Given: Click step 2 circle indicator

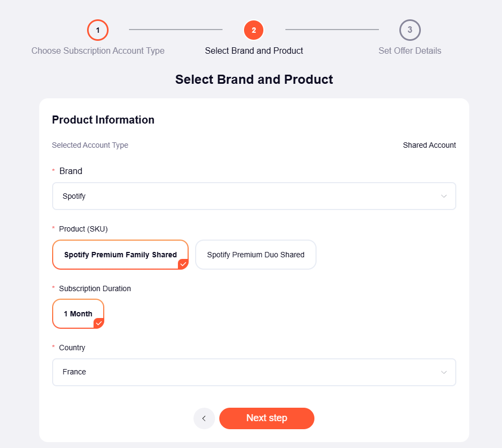Looking at the screenshot, I should 254,30.
